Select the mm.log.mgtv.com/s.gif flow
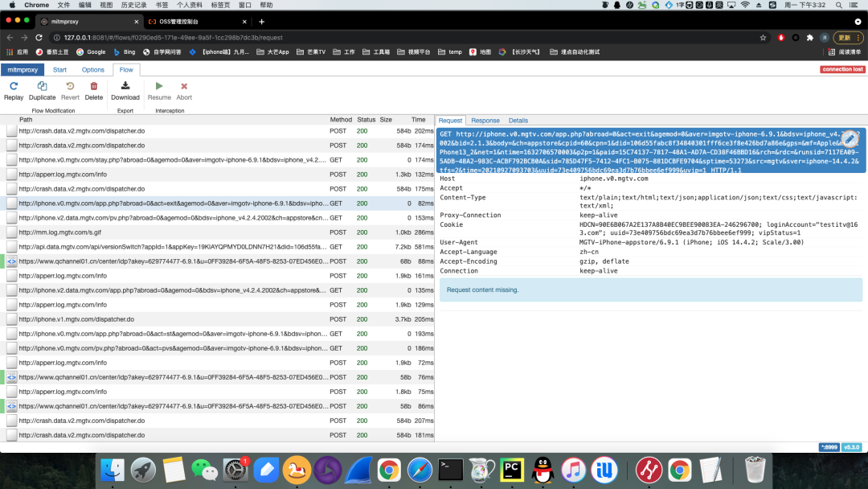Viewport: 868px width, 489px height. [217, 232]
